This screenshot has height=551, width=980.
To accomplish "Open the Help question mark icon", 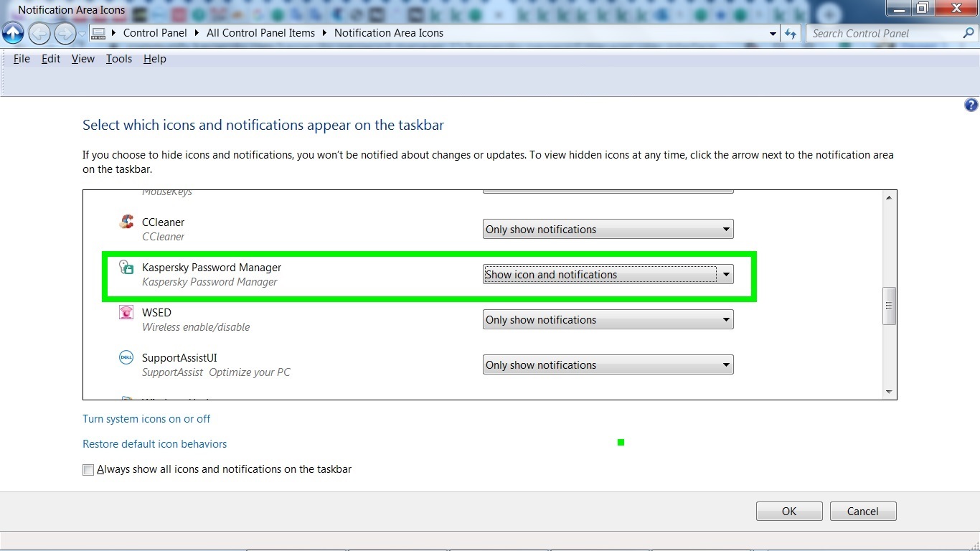I will point(971,105).
